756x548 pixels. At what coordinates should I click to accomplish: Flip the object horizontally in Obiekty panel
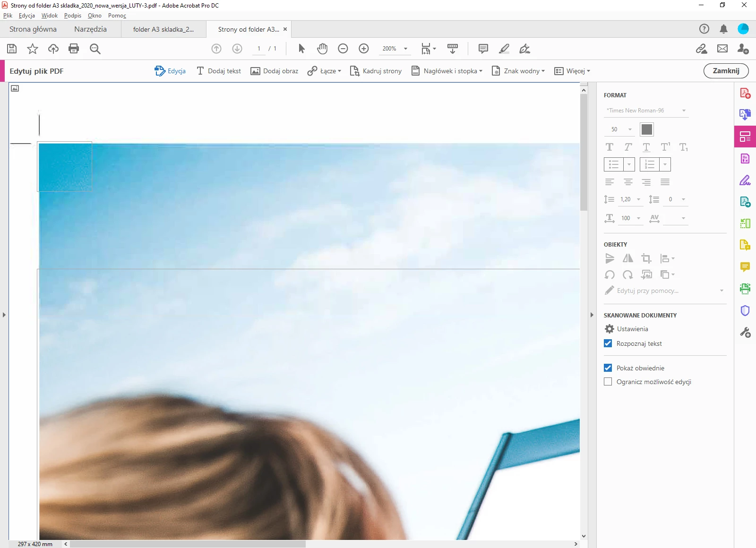(628, 258)
